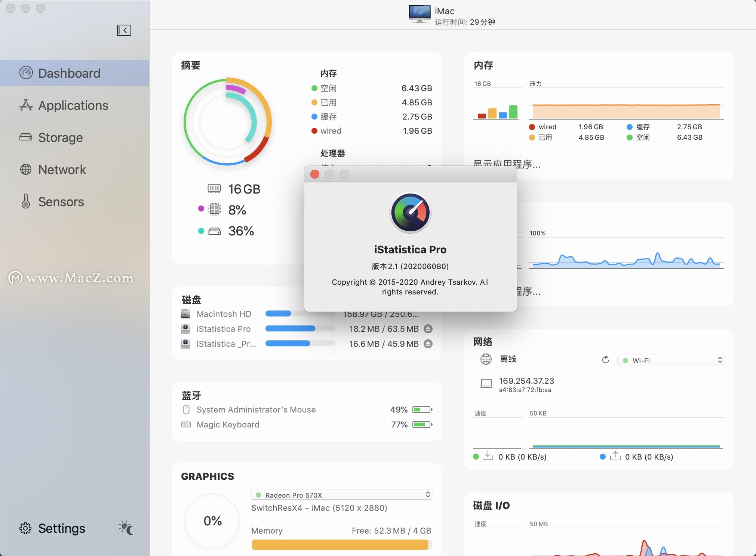Collapse the sidebar with toggle icon

tap(124, 30)
